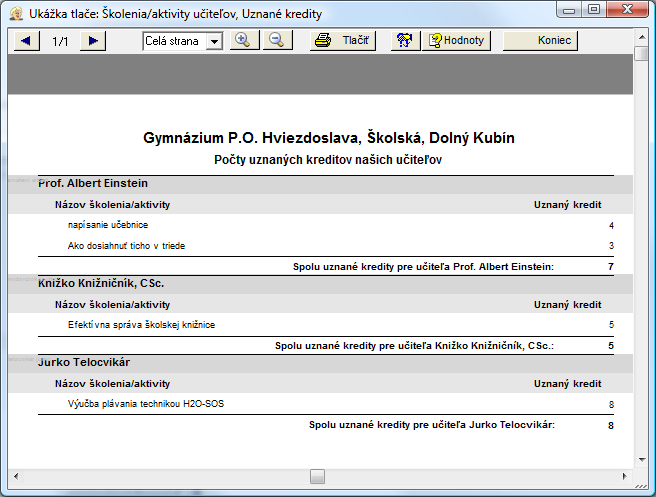Click vertical scrollbar down arrow
656x497 pixels.
pyautogui.click(x=642, y=460)
